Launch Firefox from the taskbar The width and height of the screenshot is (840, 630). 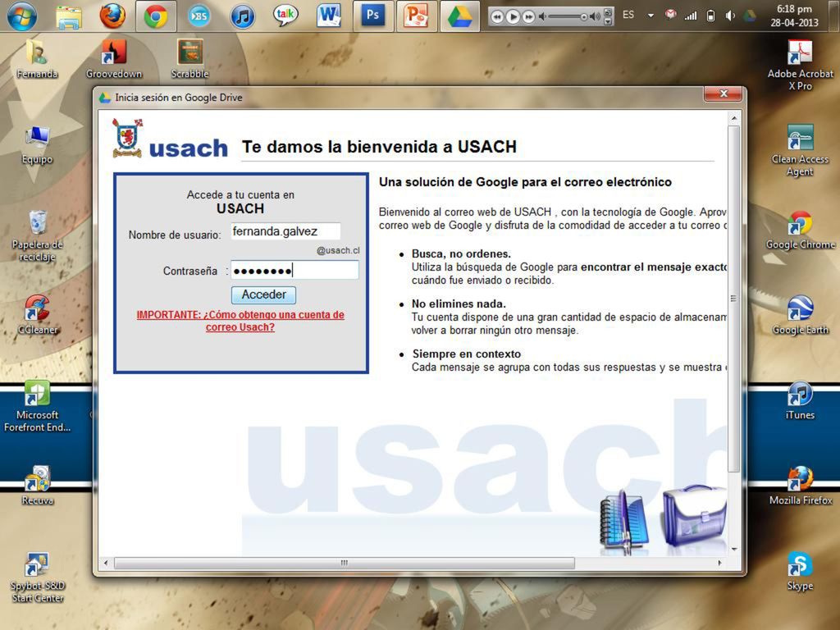(112, 16)
